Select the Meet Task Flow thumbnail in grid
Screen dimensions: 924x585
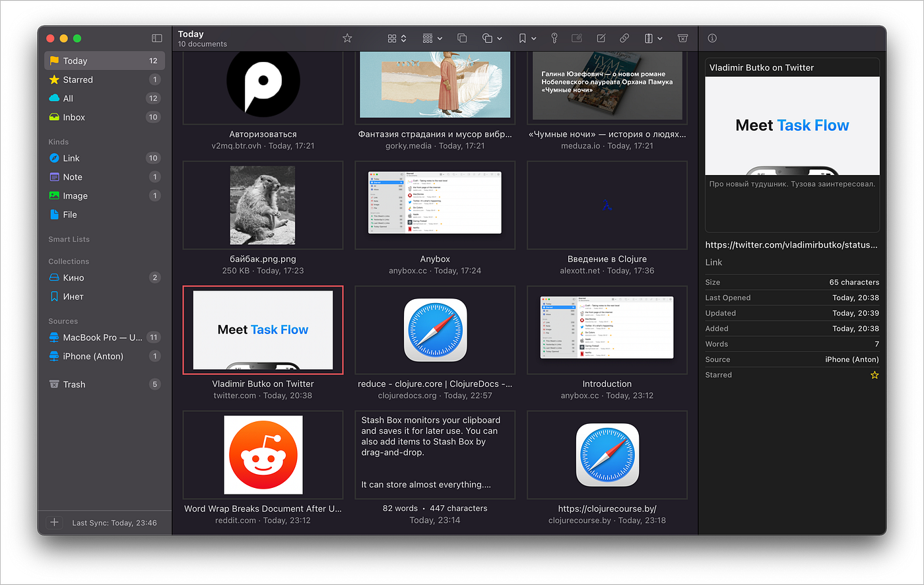click(263, 330)
